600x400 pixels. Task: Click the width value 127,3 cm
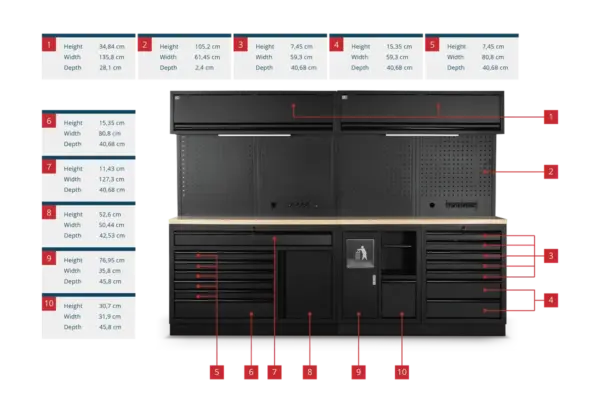coord(112,179)
